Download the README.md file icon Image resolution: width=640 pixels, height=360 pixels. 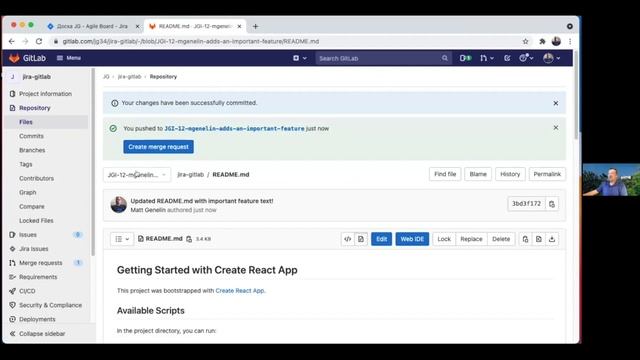(552, 239)
